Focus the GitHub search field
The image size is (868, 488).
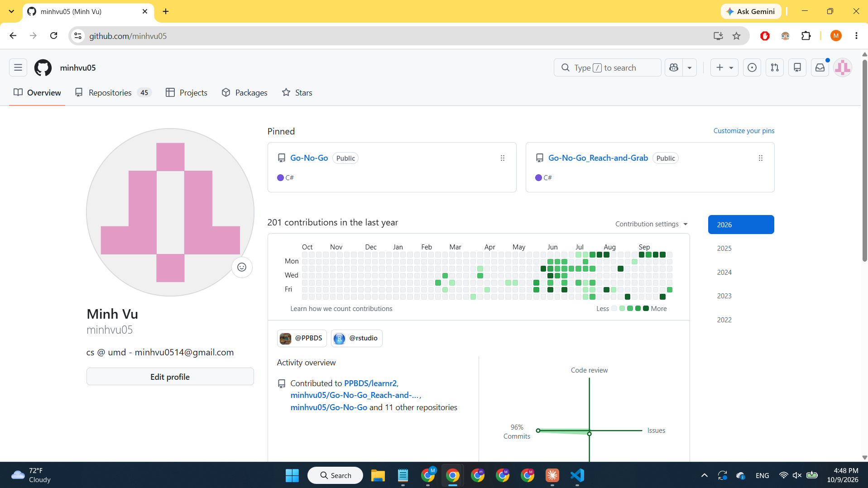[607, 67]
